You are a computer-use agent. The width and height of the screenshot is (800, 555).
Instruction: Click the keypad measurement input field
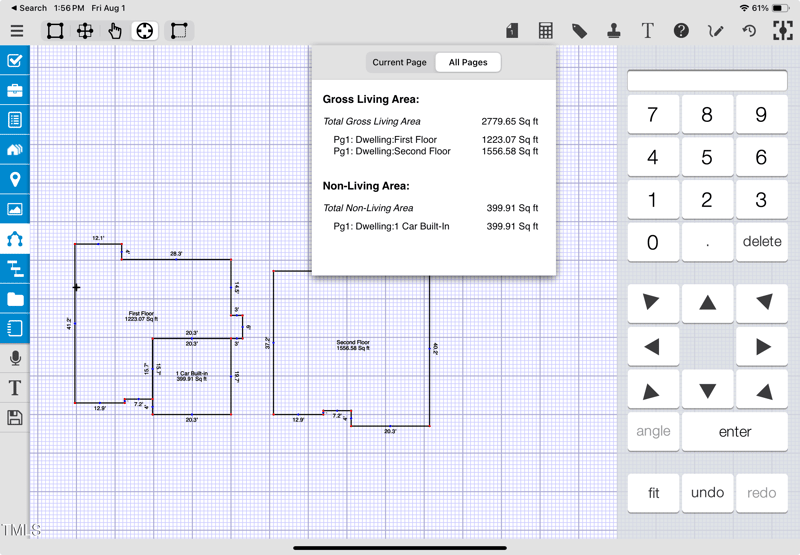[707, 81]
